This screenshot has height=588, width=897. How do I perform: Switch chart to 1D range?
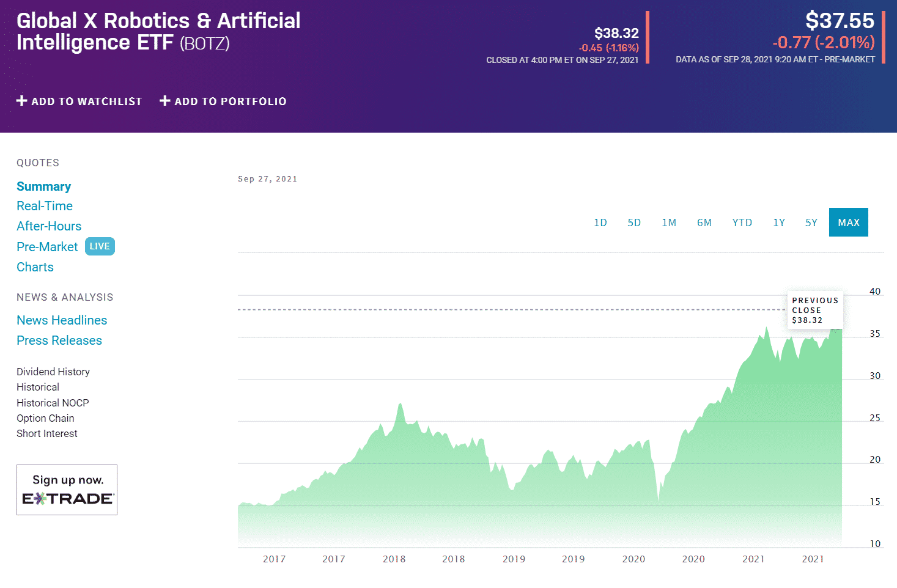point(600,222)
